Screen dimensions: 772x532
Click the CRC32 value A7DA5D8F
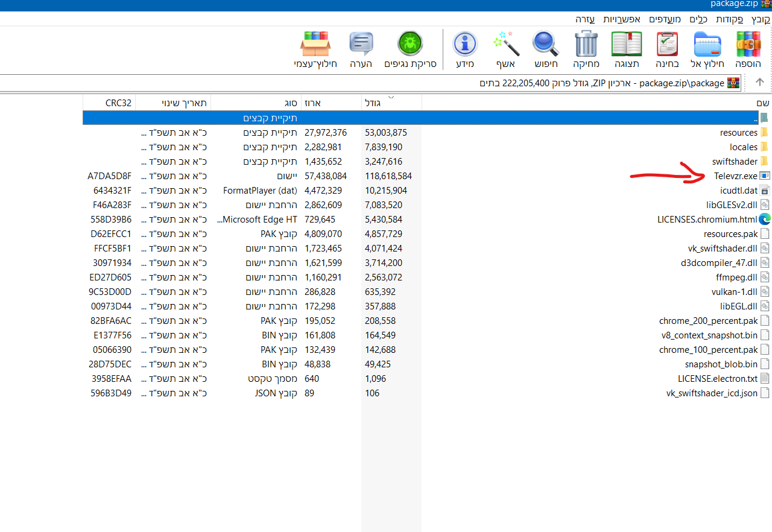109,176
